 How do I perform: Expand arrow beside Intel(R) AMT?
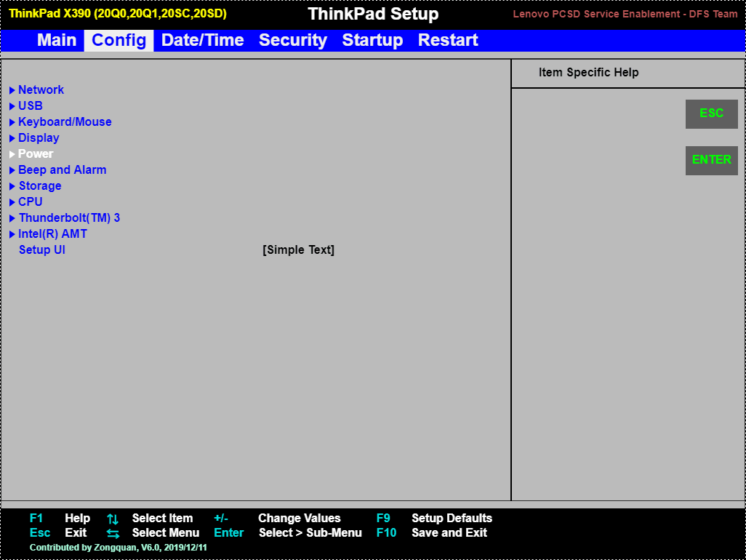[12, 235]
